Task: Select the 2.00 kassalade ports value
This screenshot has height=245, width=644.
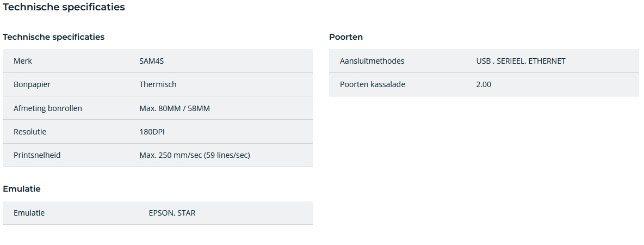Action: coord(484,84)
